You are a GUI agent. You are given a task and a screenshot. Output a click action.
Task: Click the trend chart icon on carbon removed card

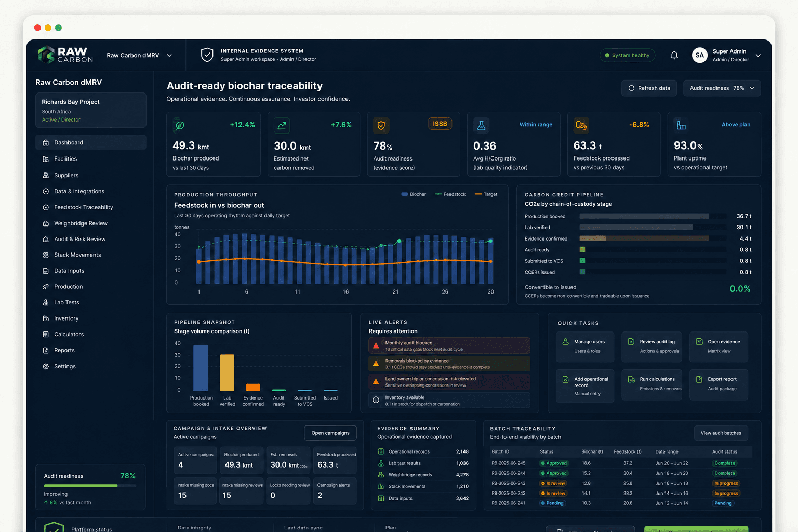pyautogui.click(x=282, y=125)
